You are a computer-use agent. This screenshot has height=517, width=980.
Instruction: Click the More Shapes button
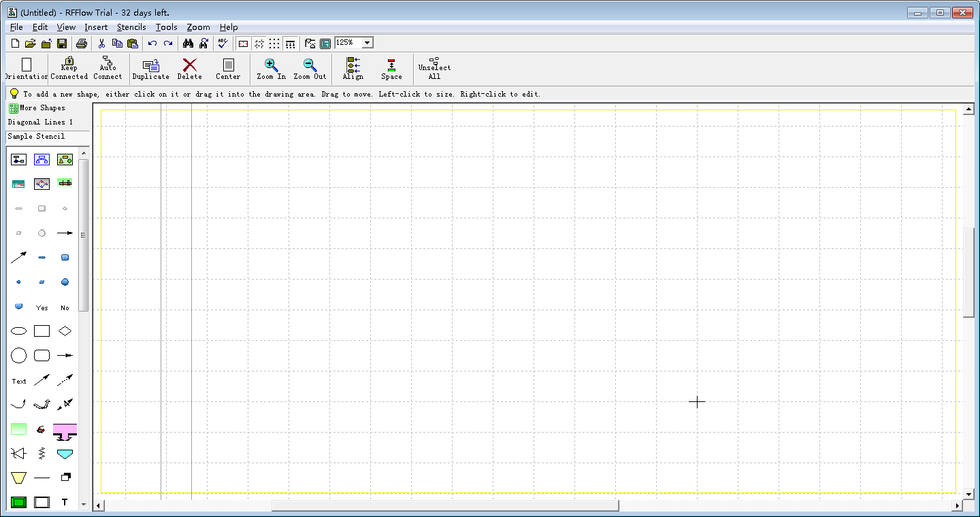(x=37, y=107)
